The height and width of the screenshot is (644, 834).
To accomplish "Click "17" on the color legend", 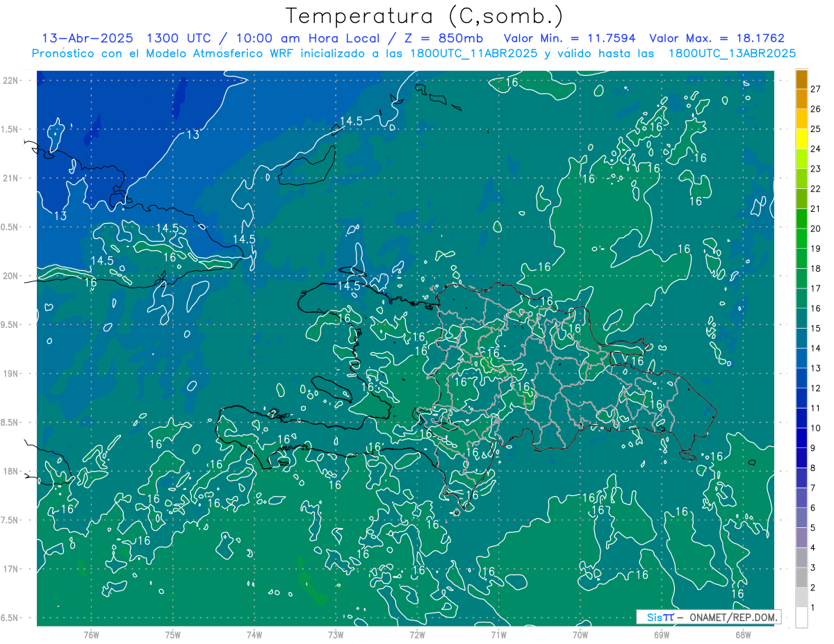I will pos(816,288).
